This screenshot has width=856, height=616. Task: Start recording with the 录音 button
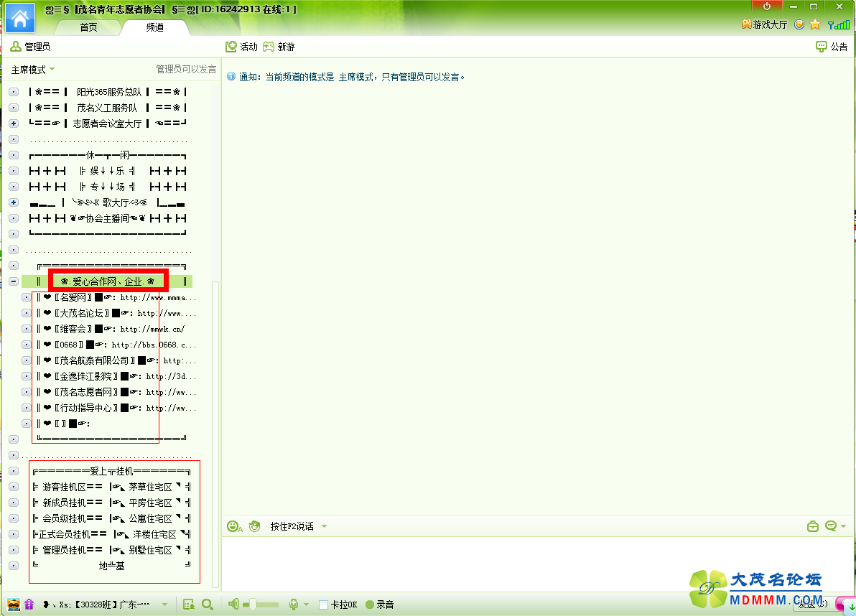tap(380, 605)
